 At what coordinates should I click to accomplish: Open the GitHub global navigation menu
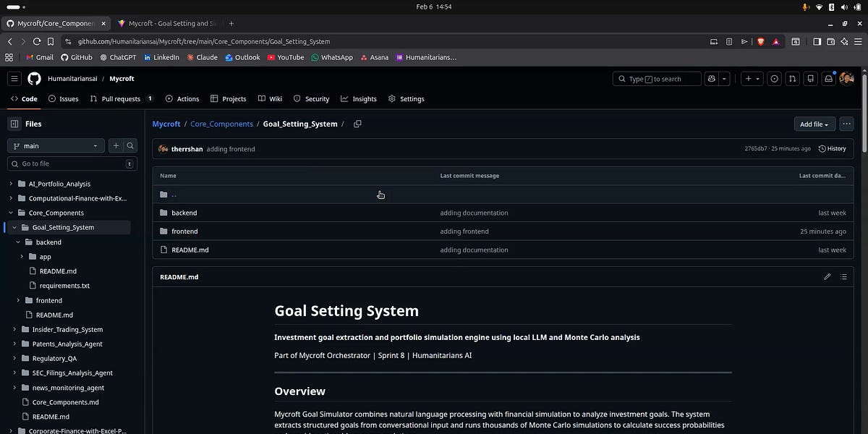tap(14, 79)
